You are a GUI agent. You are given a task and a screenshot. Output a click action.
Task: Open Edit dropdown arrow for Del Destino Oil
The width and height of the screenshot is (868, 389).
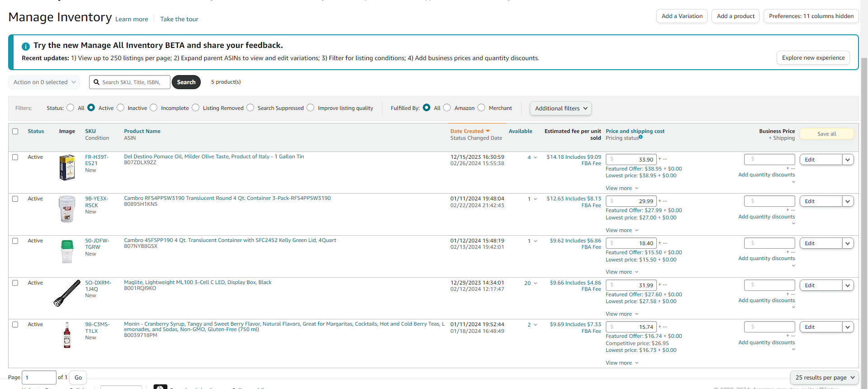coord(848,160)
